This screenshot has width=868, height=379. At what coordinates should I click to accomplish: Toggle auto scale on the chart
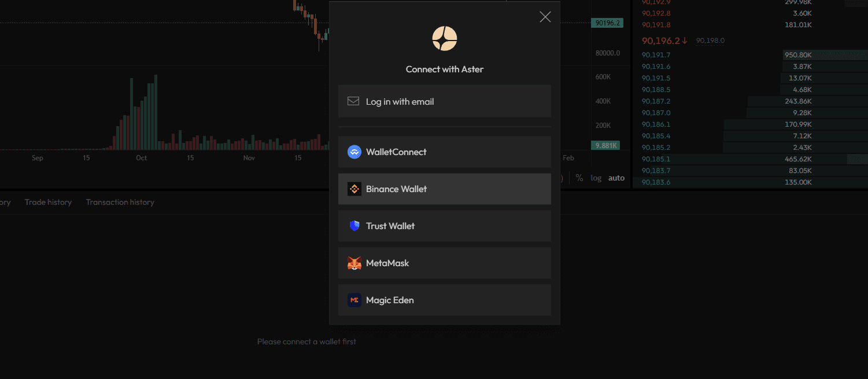(x=616, y=178)
